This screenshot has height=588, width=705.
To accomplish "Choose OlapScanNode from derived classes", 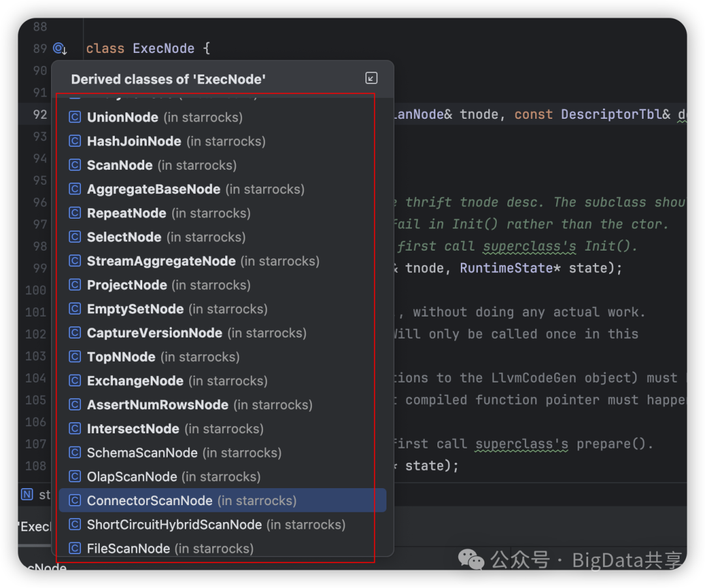I will (x=223, y=476).
